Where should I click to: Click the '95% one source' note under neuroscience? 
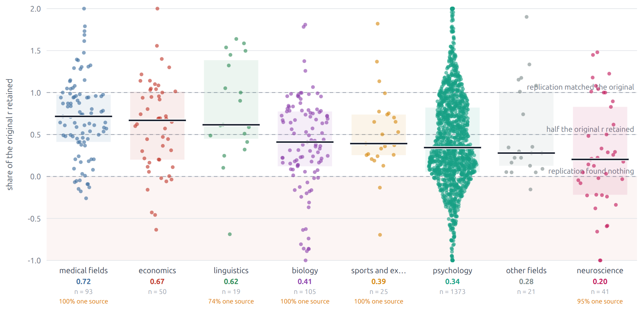(600, 301)
